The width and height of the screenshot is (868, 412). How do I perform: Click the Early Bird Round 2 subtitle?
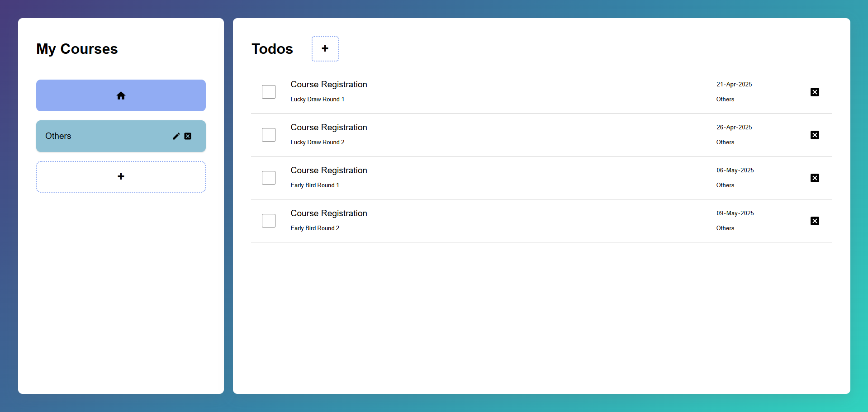coord(315,228)
